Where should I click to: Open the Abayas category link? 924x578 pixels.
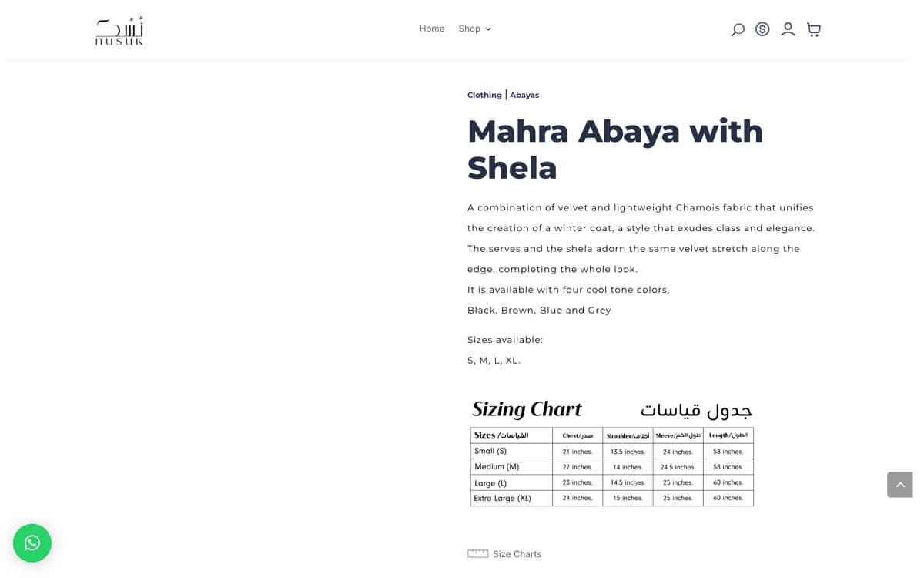pos(524,95)
